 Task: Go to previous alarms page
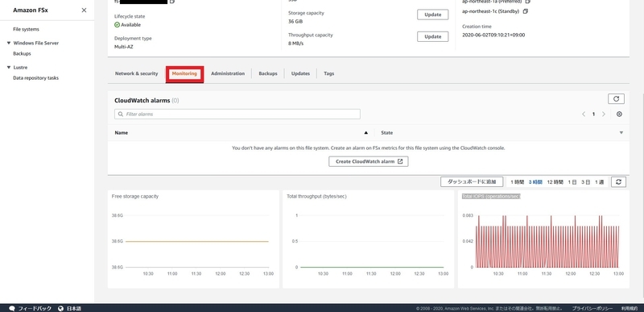[x=583, y=114]
